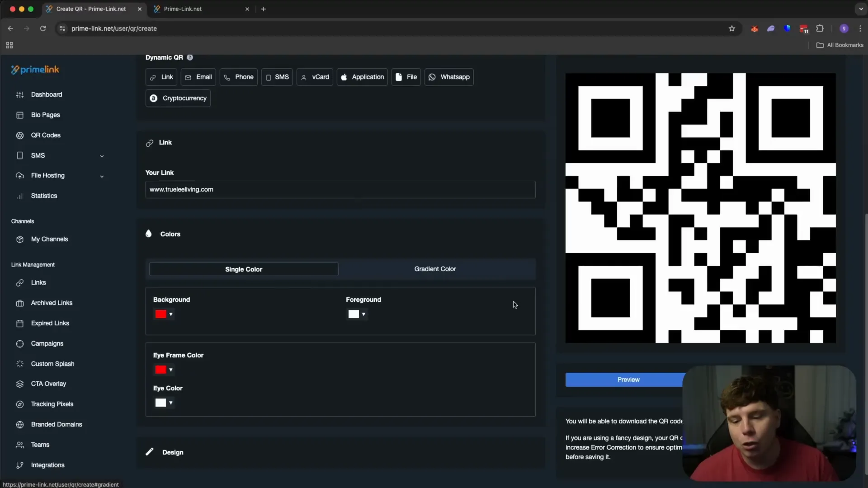
Task: Select the vCard QR type
Action: point(315,77)
